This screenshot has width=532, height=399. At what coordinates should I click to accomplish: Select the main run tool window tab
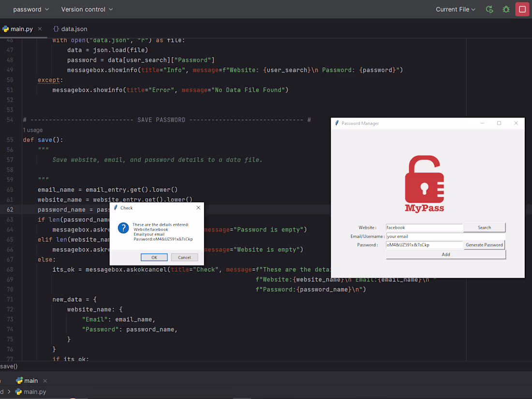point(30,380)
